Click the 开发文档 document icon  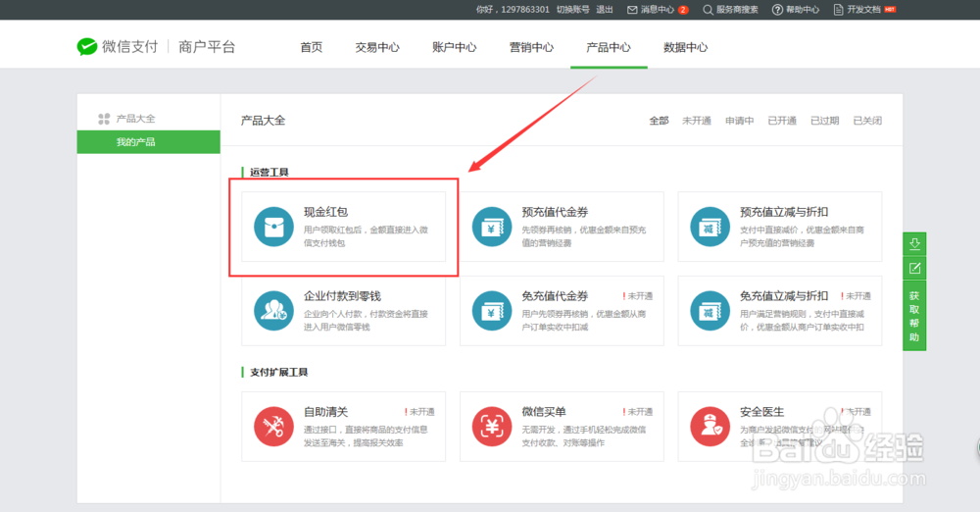click(x=839, y=10)
